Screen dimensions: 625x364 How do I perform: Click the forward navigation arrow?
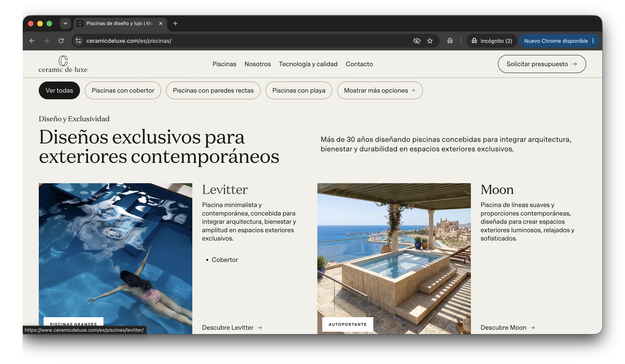[46, 41]
